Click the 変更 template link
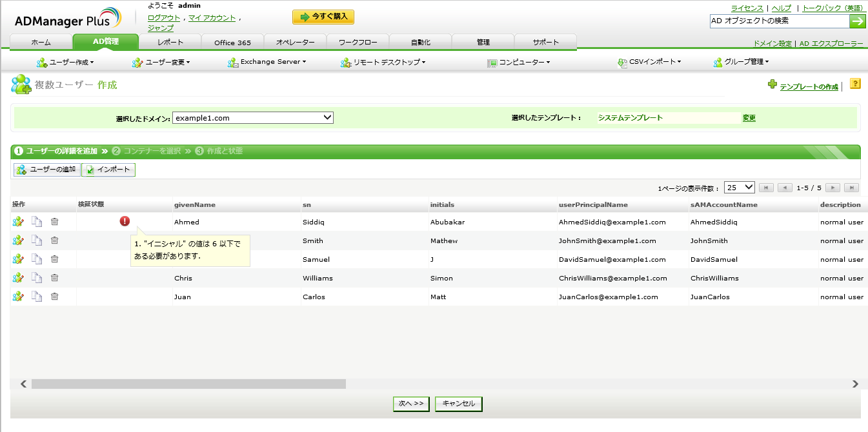 (x=749, y=118)
